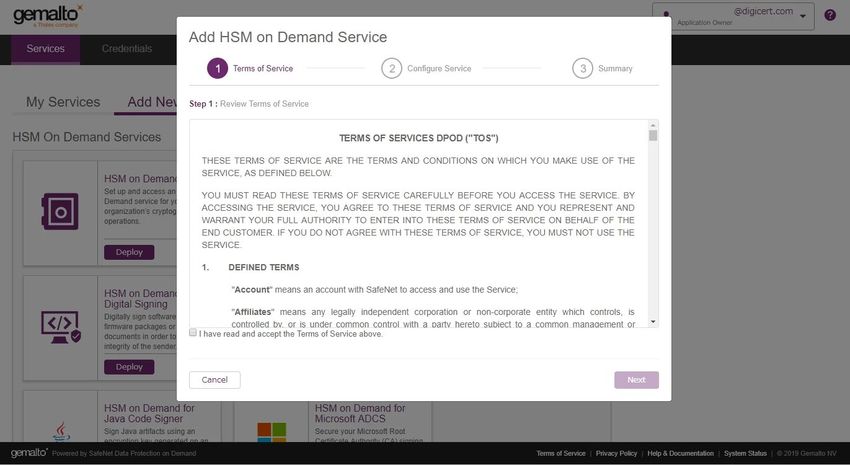Click the 'Summary' step label
This screenshot has height=465, width=850.
click(615, 68)
